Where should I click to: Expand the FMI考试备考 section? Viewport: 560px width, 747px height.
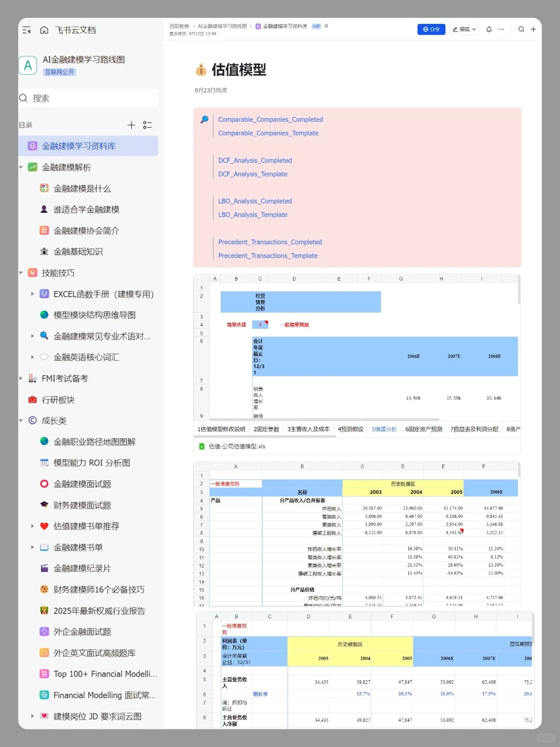(21, 379)
